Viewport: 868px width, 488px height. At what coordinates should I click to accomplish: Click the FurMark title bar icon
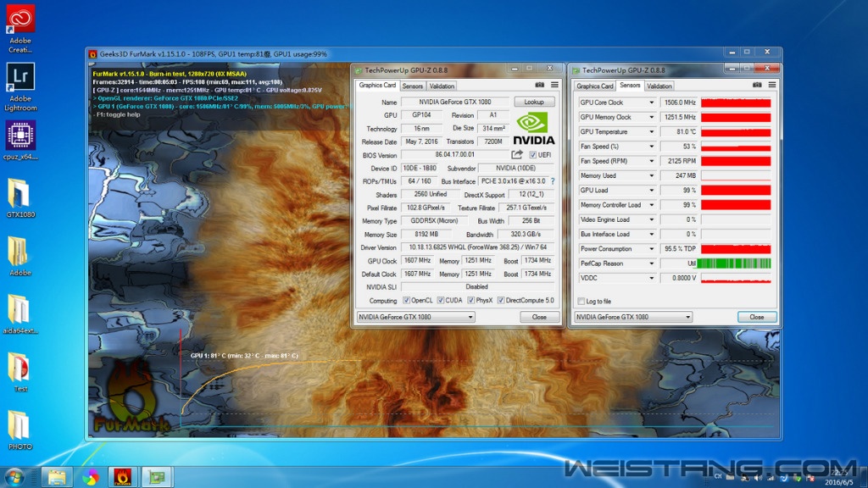point(92,54)
